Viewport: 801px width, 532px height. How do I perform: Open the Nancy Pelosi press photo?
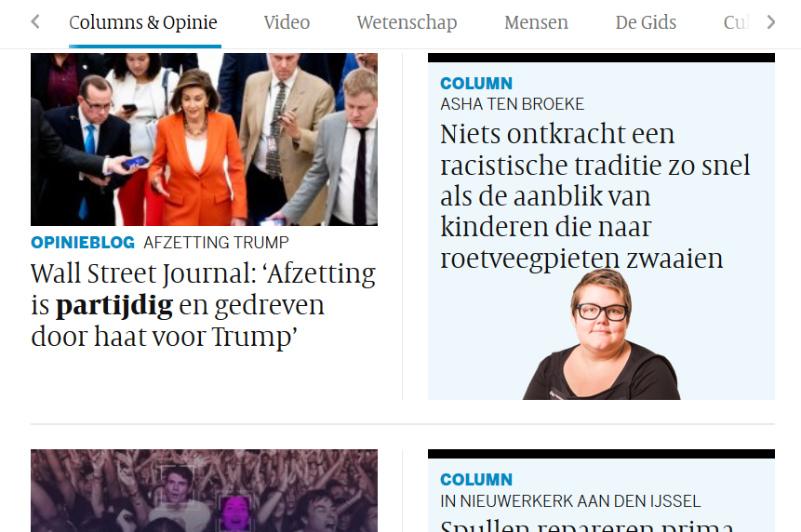click(x=204, y=140)
